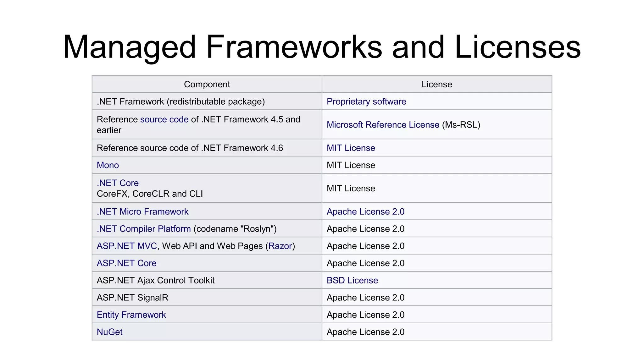
Task: Select the 'ASP.NET SignalR' cell
Action: pyautogui.click(x=207, y=298)
